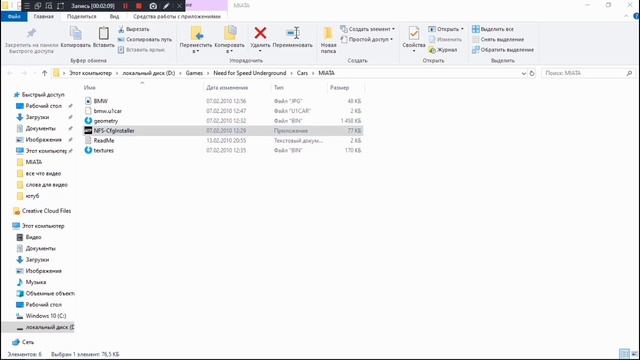The image size is (640, 360).
Task: Select the BMW JPG file
Action: click(x=223, y=101)
